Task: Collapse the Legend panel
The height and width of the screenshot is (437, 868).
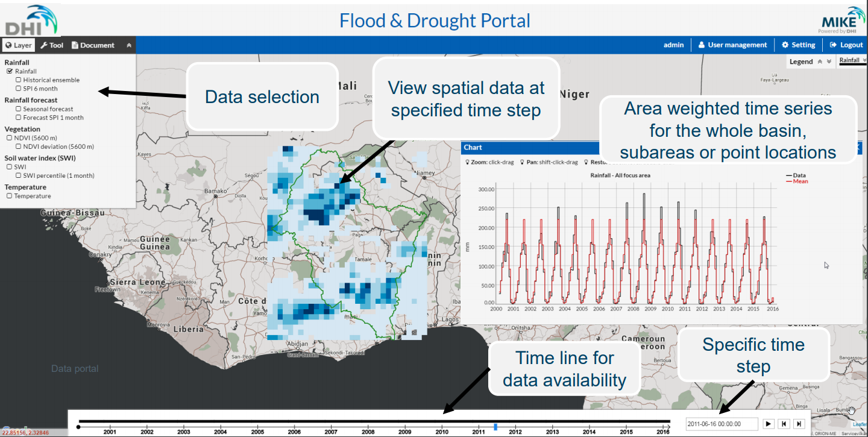Action: (x=819, y=61)
